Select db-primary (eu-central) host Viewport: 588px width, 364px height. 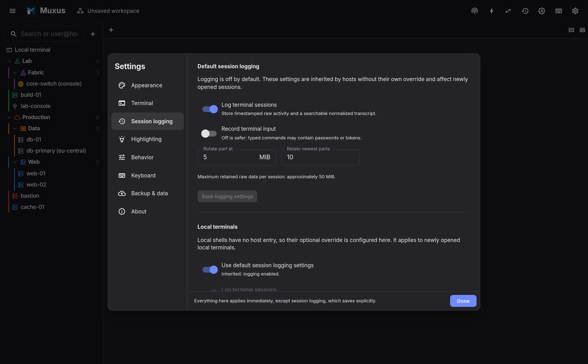point(52,151)
